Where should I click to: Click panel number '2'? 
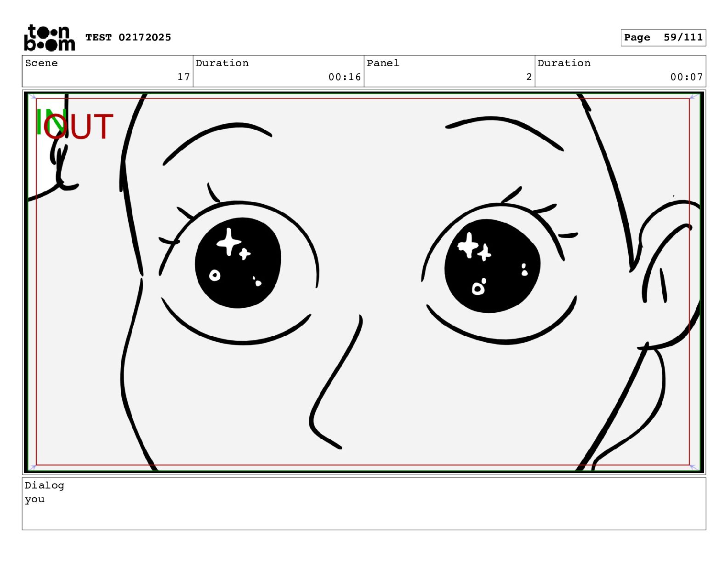[x=529, y=77]
